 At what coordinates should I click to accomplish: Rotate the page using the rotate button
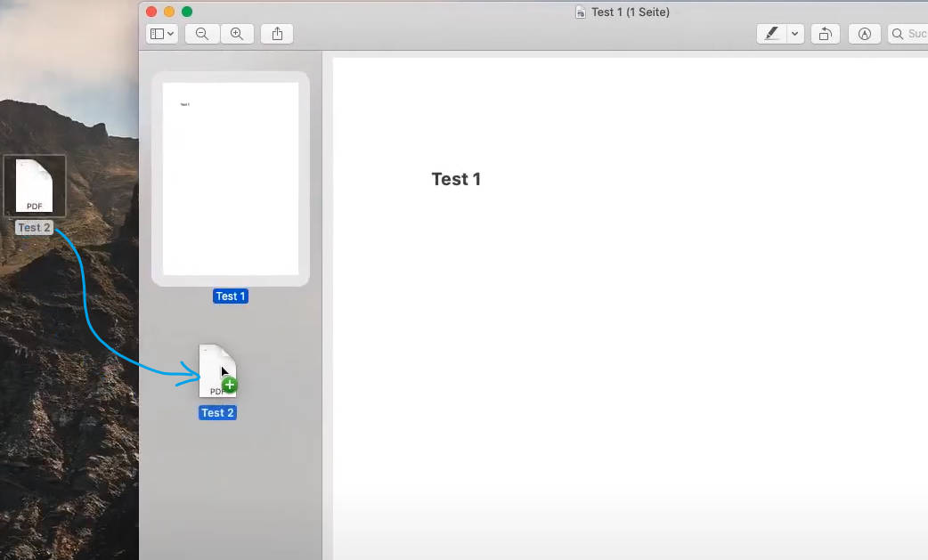[x=826, y=34]
